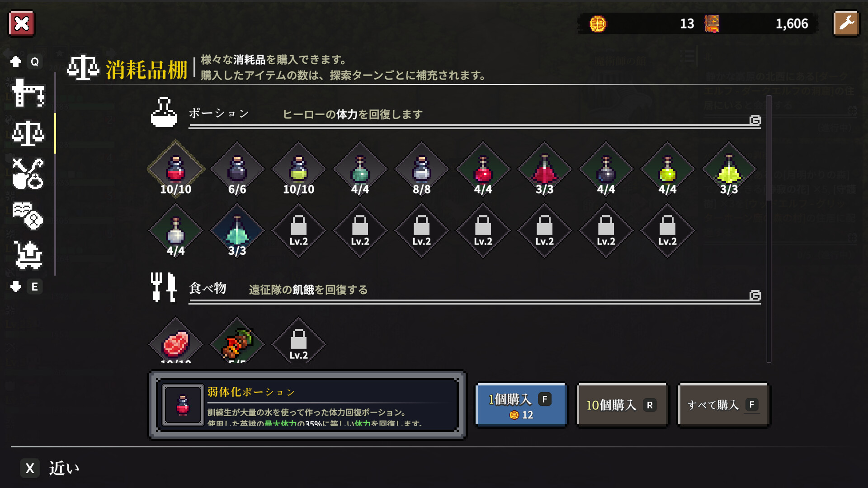Open the crane construction tab in sidebar
868x488 pixels.
pos(28,93)
